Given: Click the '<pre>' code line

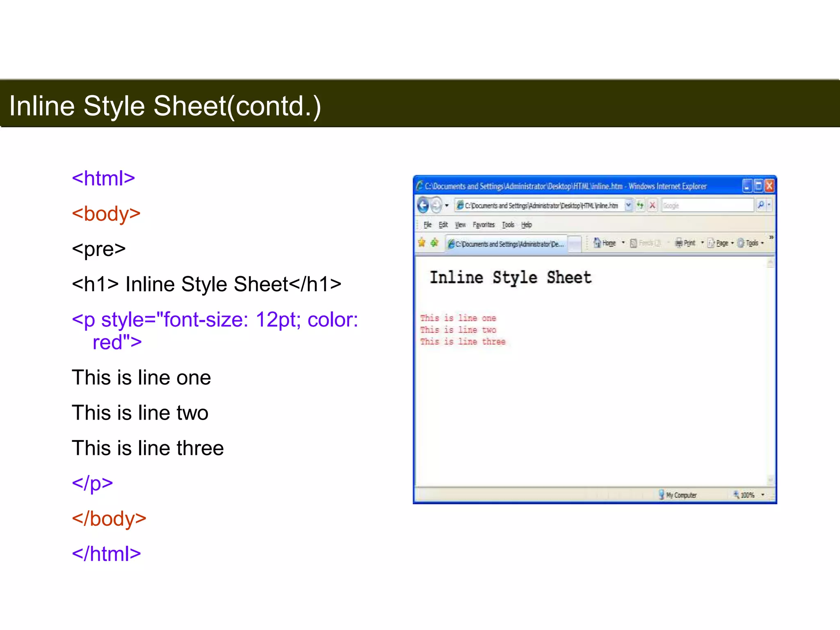Looking at the screenshot, I should click(x=99, y=249).
